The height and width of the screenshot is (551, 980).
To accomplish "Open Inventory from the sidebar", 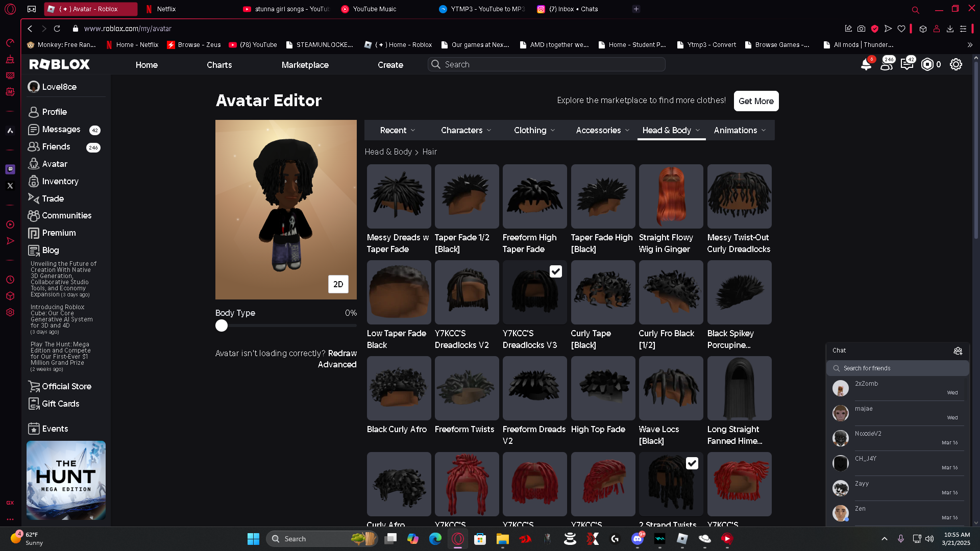I will click(60, 181).
